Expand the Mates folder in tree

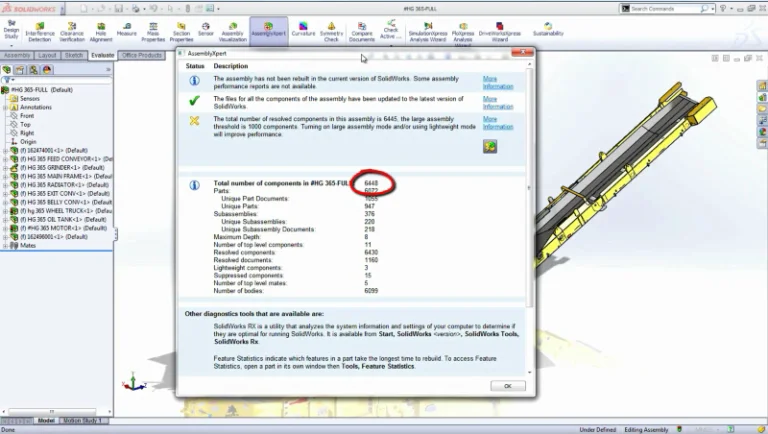coord(5,246)
